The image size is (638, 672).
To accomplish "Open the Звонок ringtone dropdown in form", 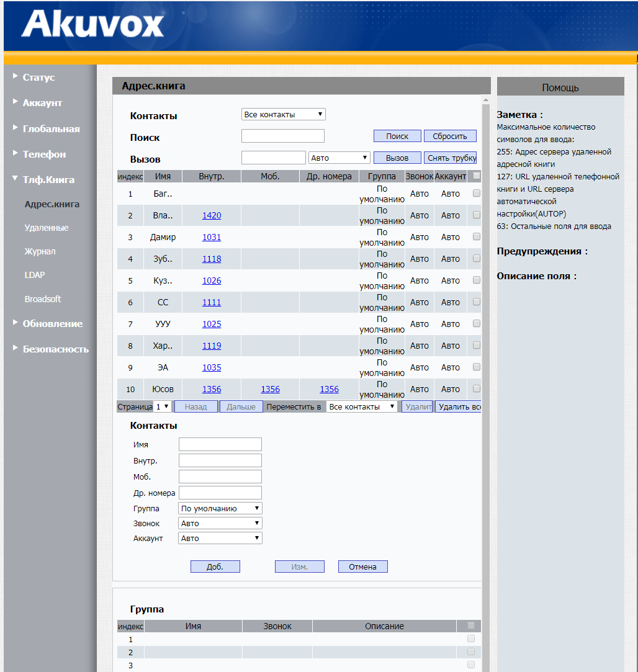I will [x=220, y=523].
